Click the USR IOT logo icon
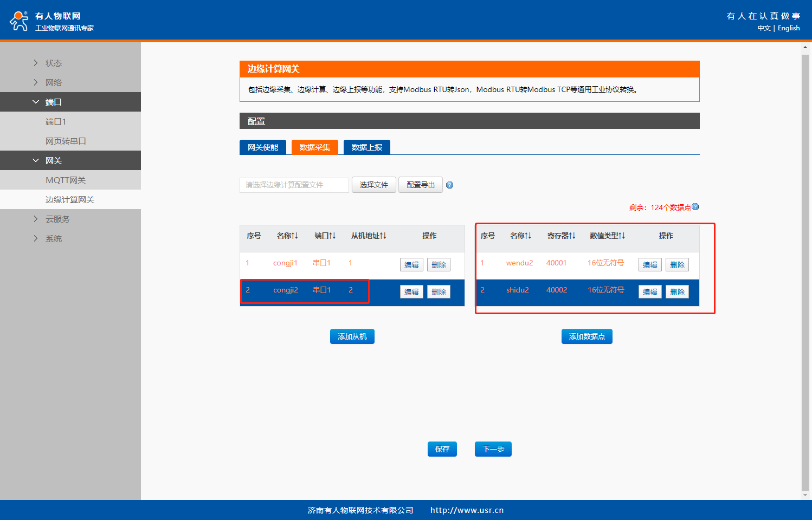The width and height of the screenshot is (812, 520). pyautogui.click(x=19, y=21)
